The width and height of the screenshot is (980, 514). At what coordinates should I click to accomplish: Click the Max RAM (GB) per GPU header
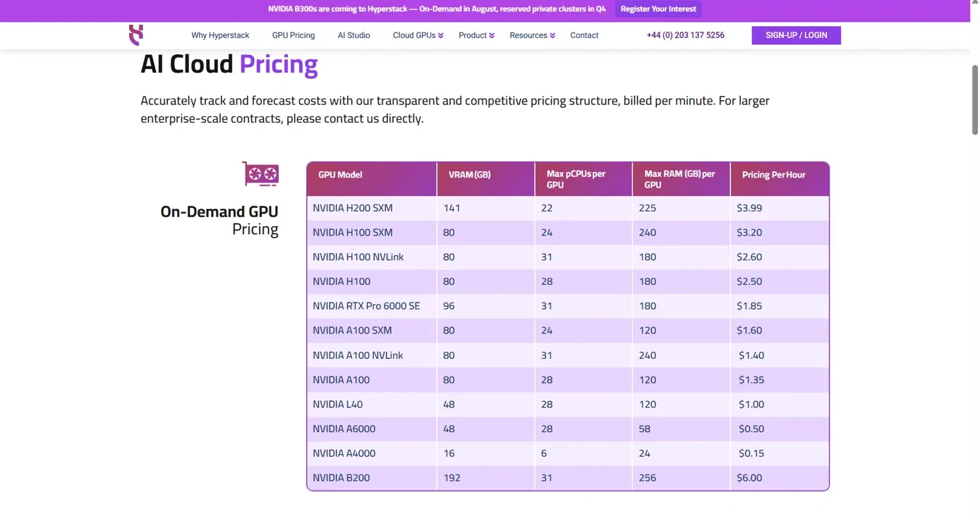pyautogui.click(x=682, y=179)
